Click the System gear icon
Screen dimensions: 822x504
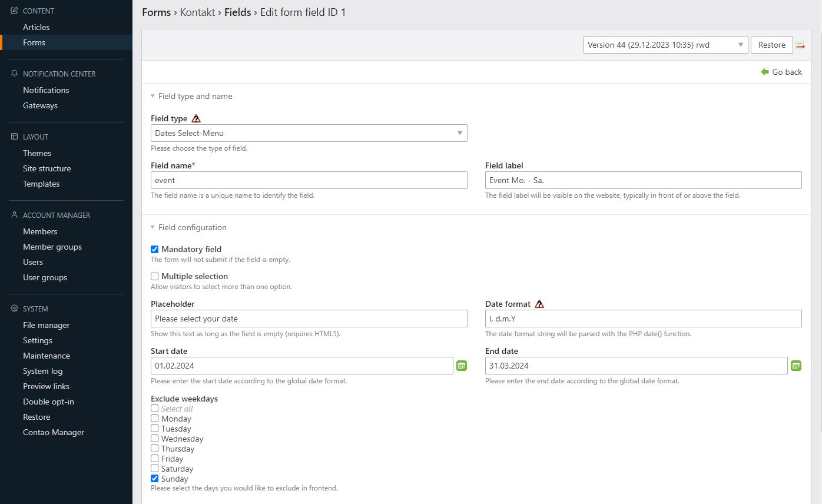pos(15,309)
